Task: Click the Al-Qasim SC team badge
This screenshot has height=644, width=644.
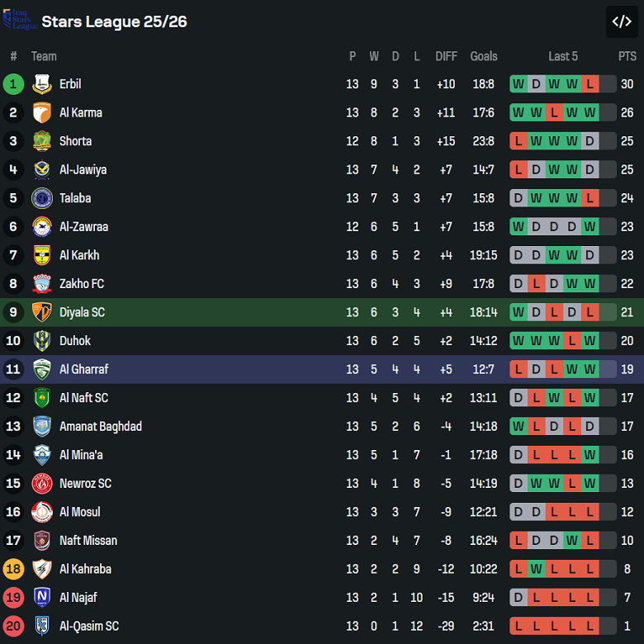Action: [x=42, y=626]
